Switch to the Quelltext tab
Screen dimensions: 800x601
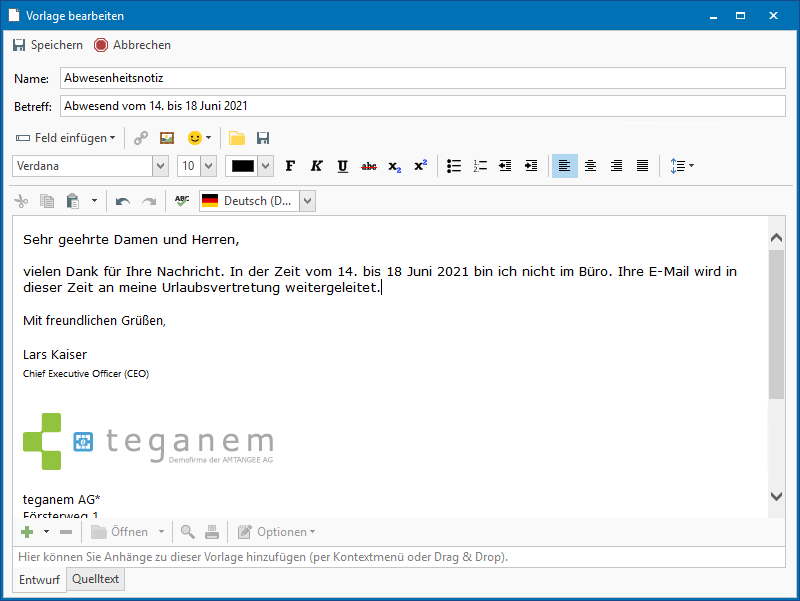tap(95, 579)
